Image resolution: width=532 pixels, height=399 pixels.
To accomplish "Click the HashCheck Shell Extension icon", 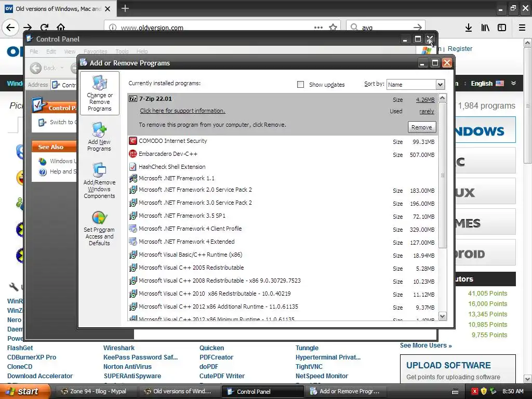I will 133,167.
